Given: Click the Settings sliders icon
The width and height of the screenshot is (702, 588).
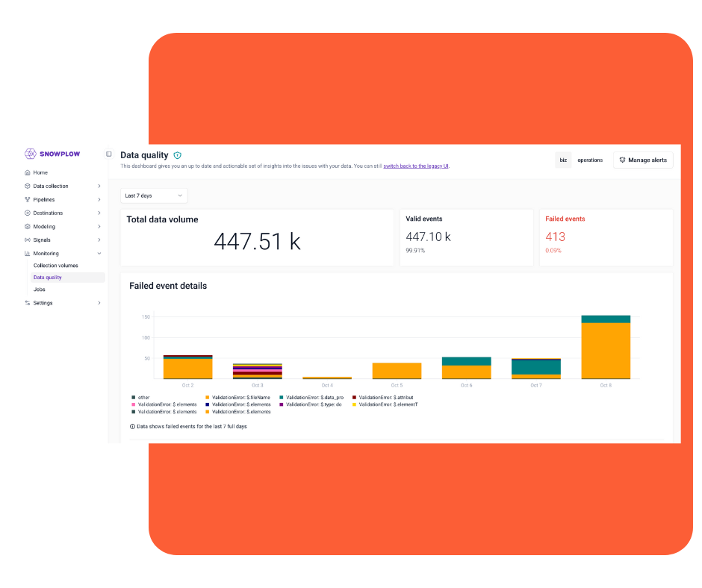Looking at the screenshot, I should tap(28, 303).
